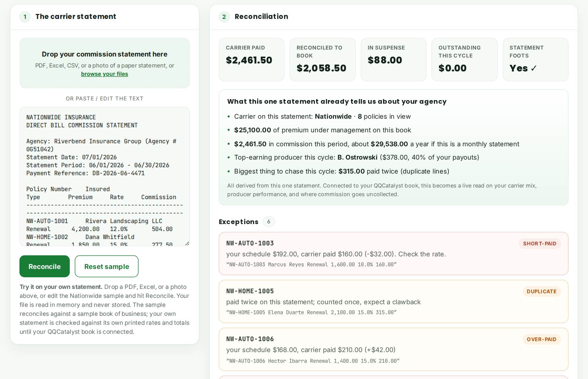Click the NW-AUTO-1006 Hector Ibarra quoted line

[313, 361]
